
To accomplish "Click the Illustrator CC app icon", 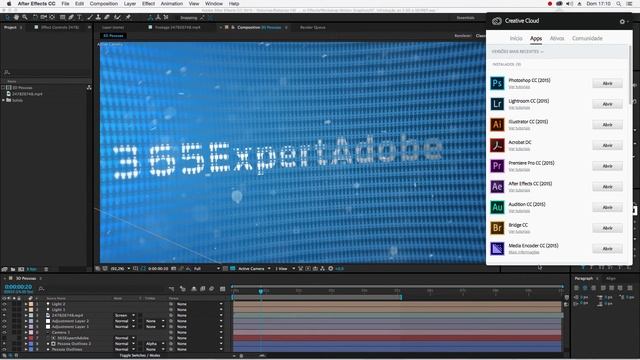I will [x=497, y=124].
